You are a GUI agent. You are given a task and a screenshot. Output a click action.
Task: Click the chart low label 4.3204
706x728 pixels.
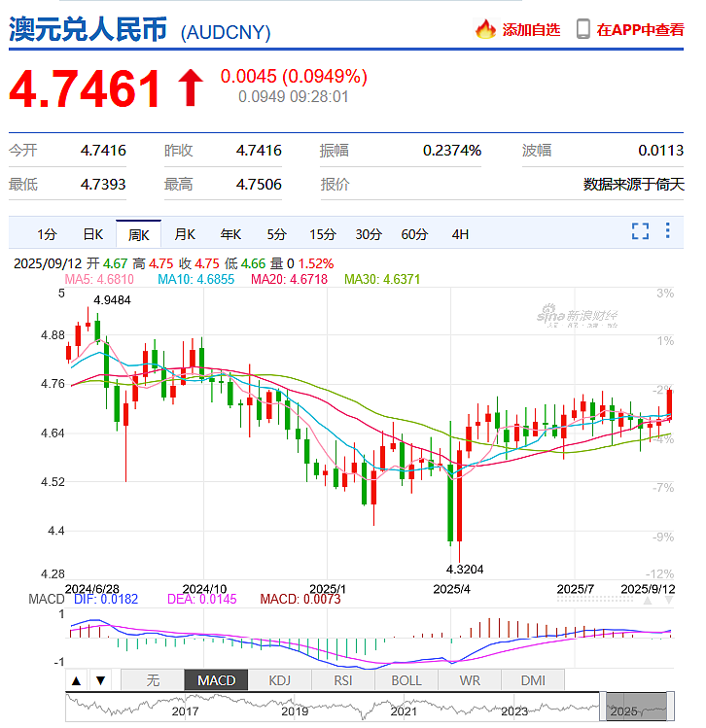465,570
